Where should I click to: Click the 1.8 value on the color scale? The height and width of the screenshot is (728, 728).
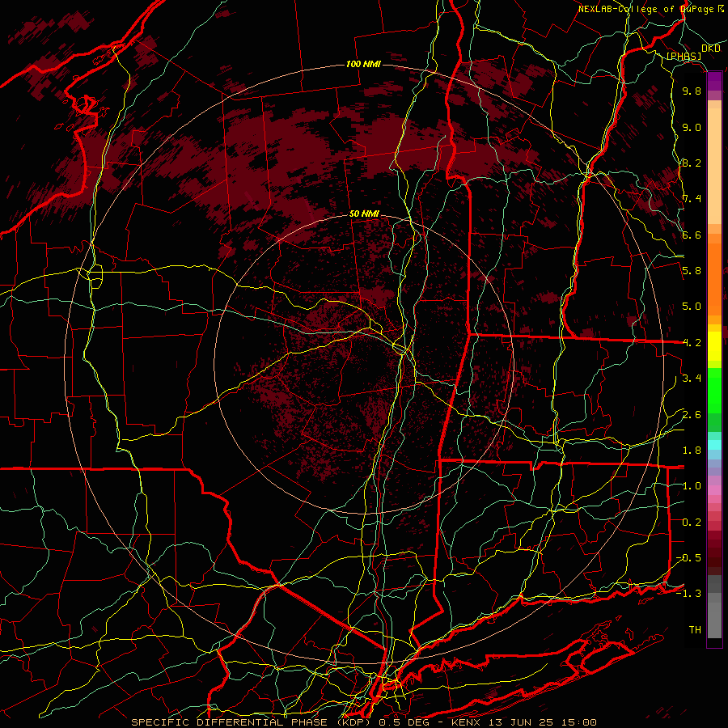click(692, 451)
